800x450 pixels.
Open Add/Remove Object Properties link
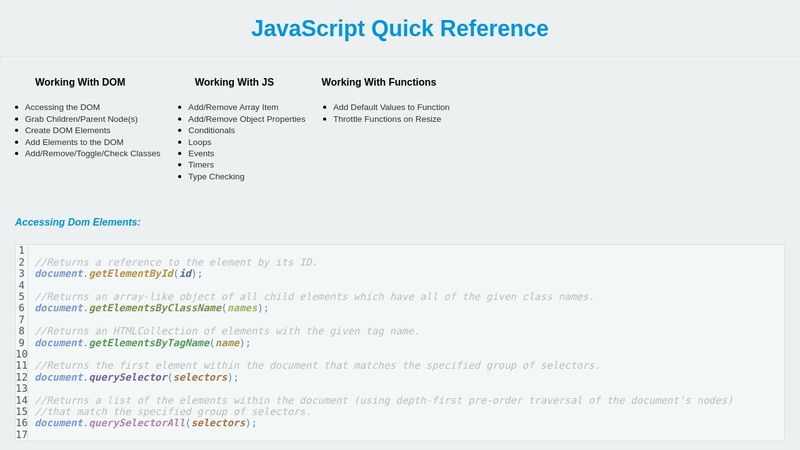click(246, 119)
